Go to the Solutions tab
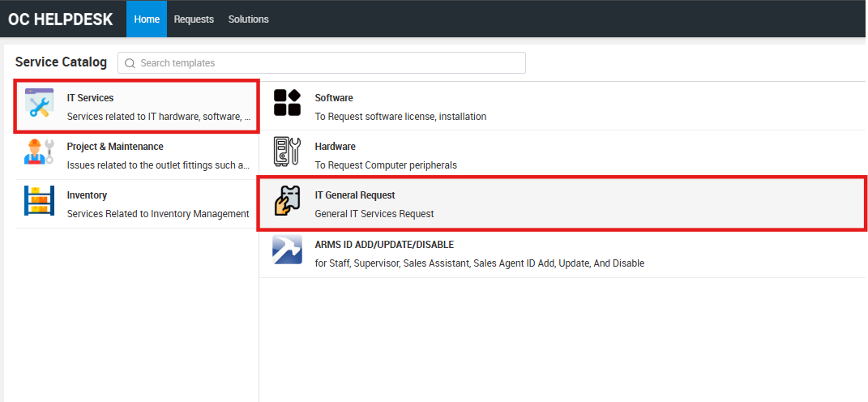 point(248,19)
